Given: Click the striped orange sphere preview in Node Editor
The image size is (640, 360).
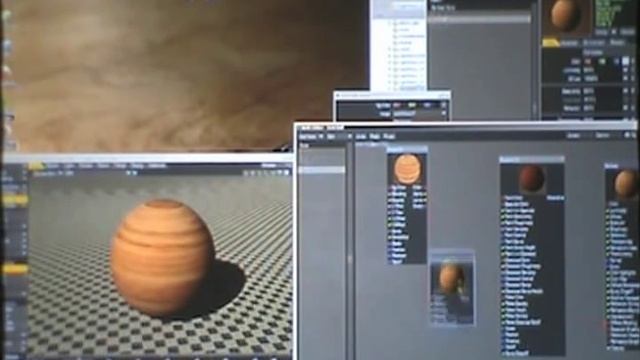Looking at the screenshot, I should [407, 169].
